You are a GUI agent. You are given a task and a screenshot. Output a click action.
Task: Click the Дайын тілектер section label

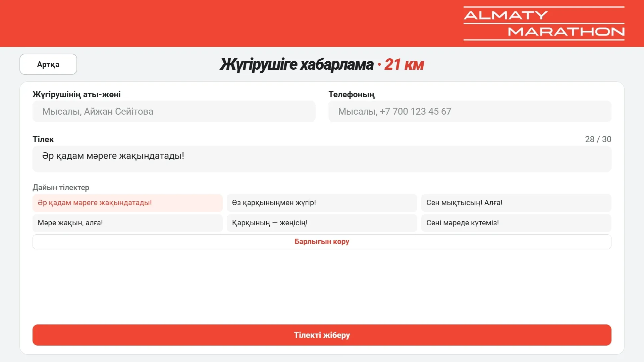point(61,187)
